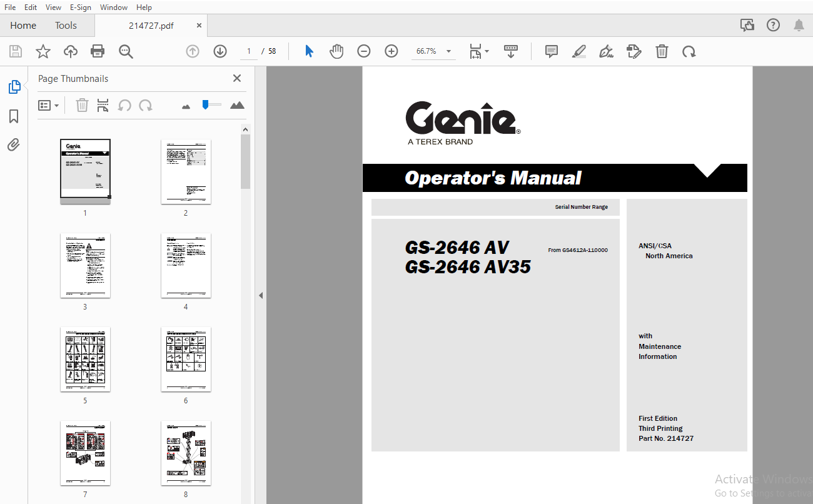813x504 pixels.
Task: Open the fit page scrolling options
Action: point(480,51)
